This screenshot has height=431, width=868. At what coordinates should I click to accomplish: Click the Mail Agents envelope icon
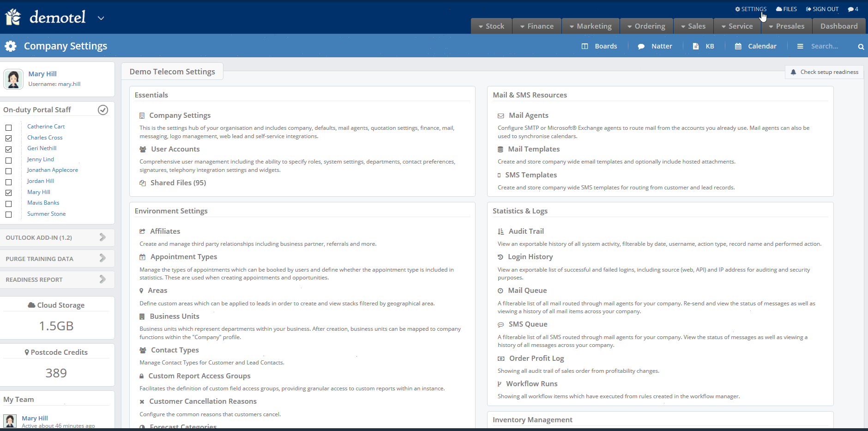click(x=500, y=115)
